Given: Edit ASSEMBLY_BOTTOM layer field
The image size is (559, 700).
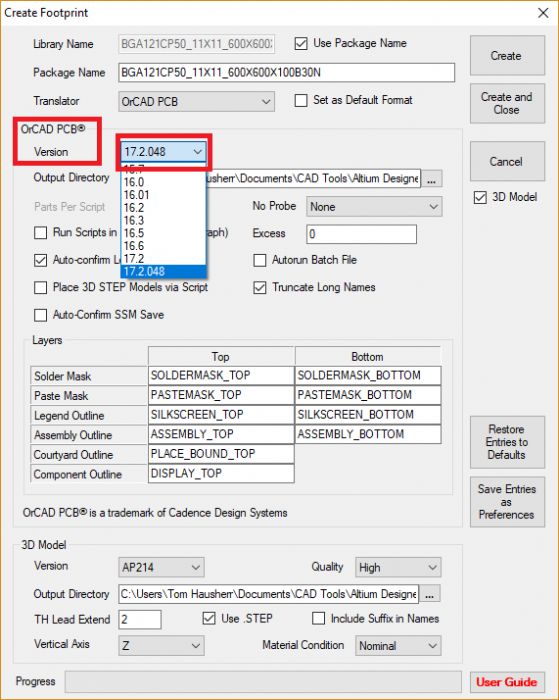Looking at the screenshot, I should point(368,434).
